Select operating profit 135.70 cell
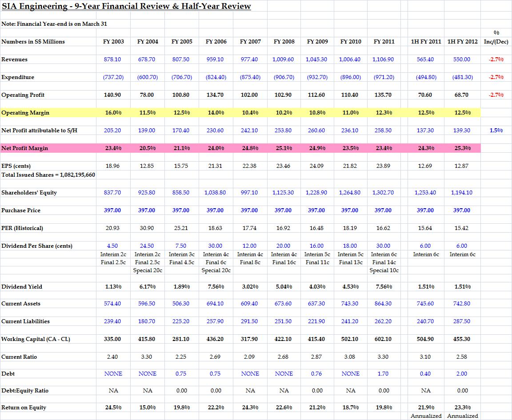Screen dimensions: 512x420 [383, 95]
